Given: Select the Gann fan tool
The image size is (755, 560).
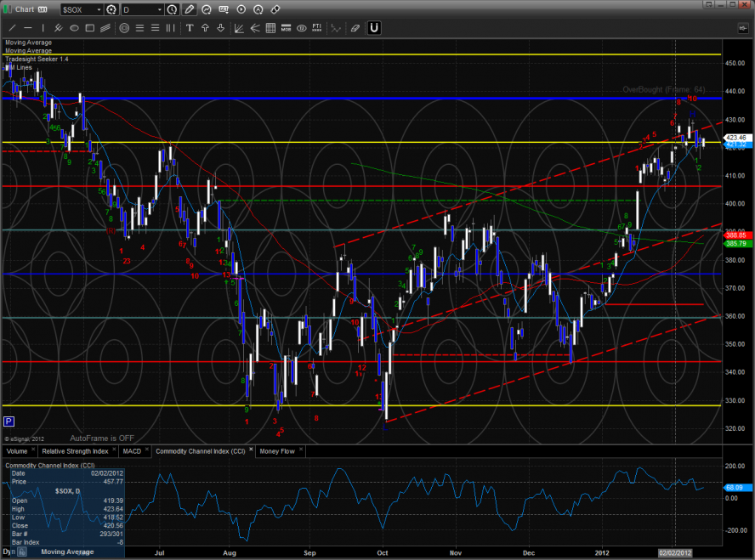Looking at the screenshot, I should click(239, 28).
